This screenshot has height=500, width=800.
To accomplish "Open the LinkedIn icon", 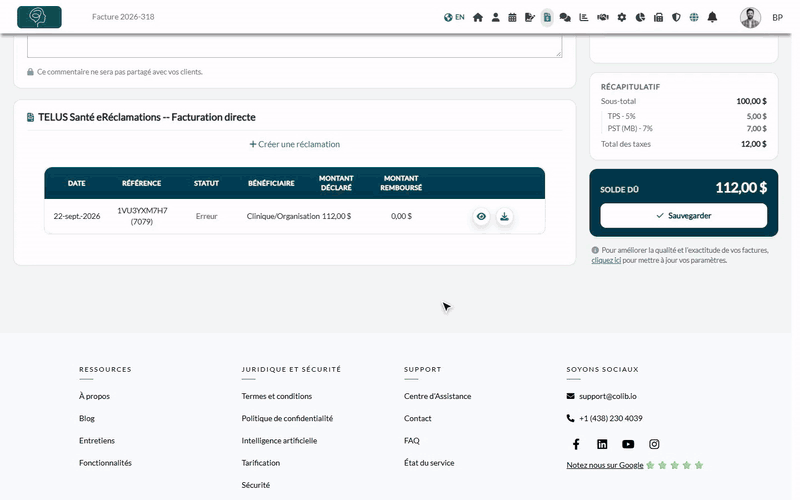I will click(x=602, y=444).
